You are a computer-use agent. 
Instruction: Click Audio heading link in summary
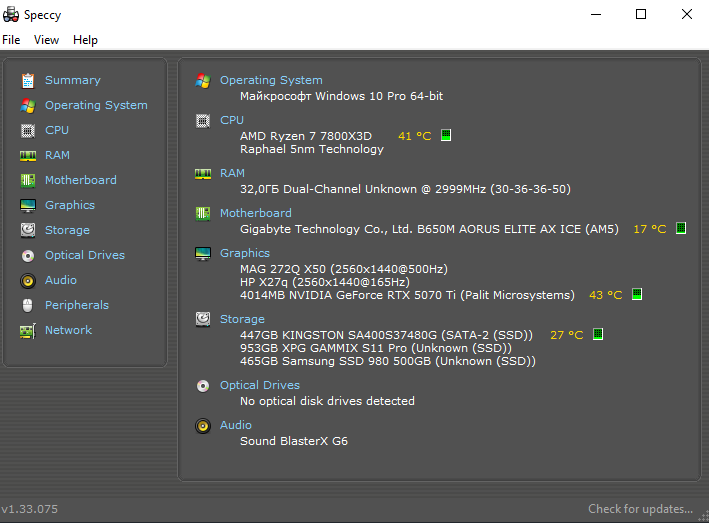[236, 425]
